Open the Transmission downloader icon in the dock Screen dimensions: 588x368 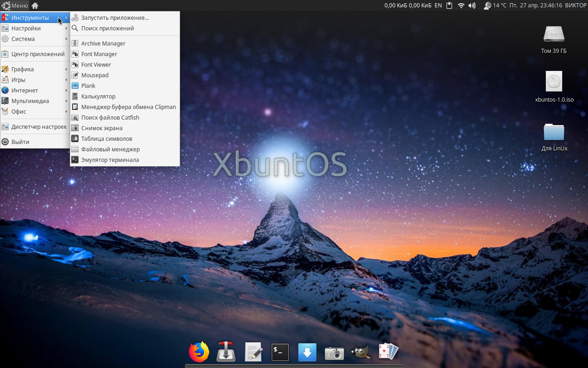[226, 352]
